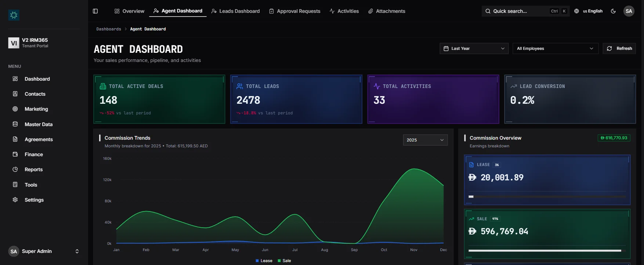Image resolution: width=644 pixels, height=265 pixels.
Task: Toggle Lease series in chart legend
Action: click(264, 261)
